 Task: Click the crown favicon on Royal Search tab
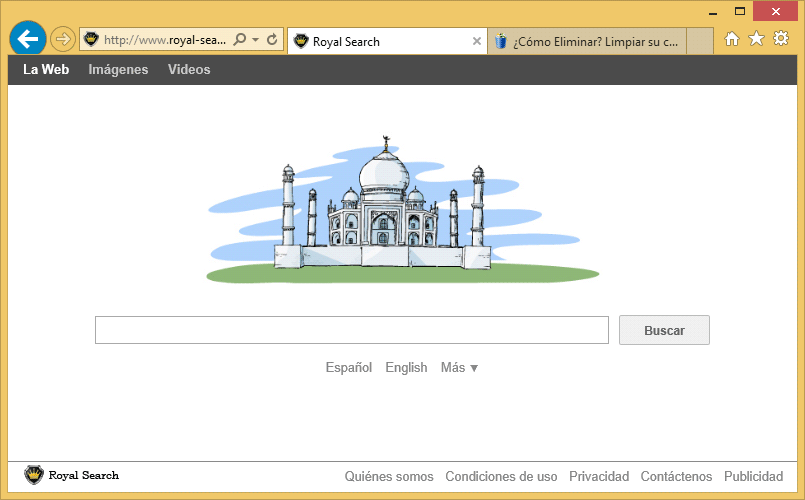301,41
